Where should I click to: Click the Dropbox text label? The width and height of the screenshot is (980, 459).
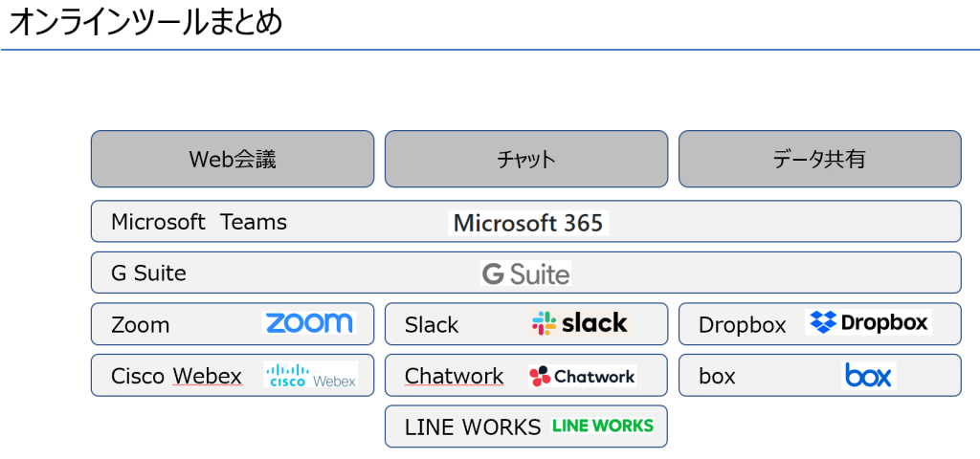(742, 325)
